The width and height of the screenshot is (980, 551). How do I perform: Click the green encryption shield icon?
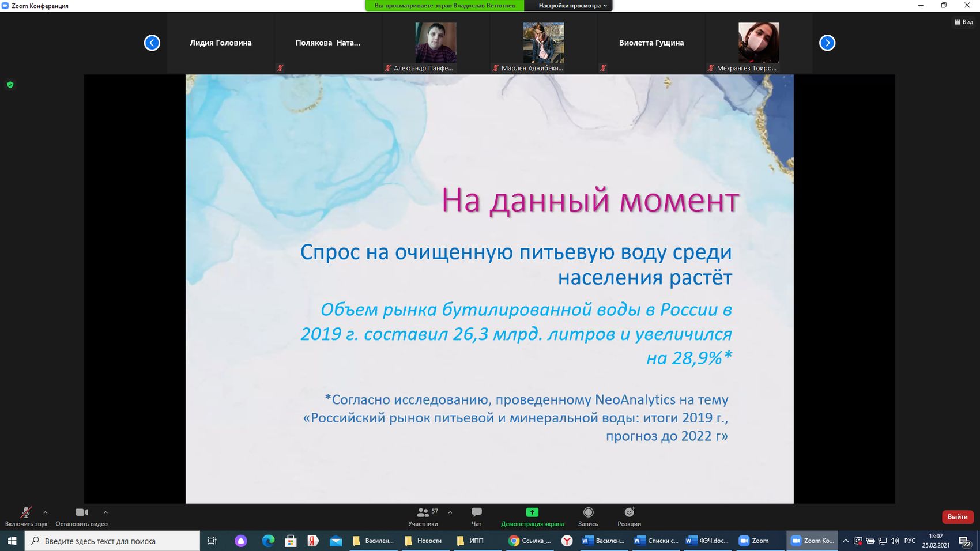pyautogui.click(x=10, y=85)
